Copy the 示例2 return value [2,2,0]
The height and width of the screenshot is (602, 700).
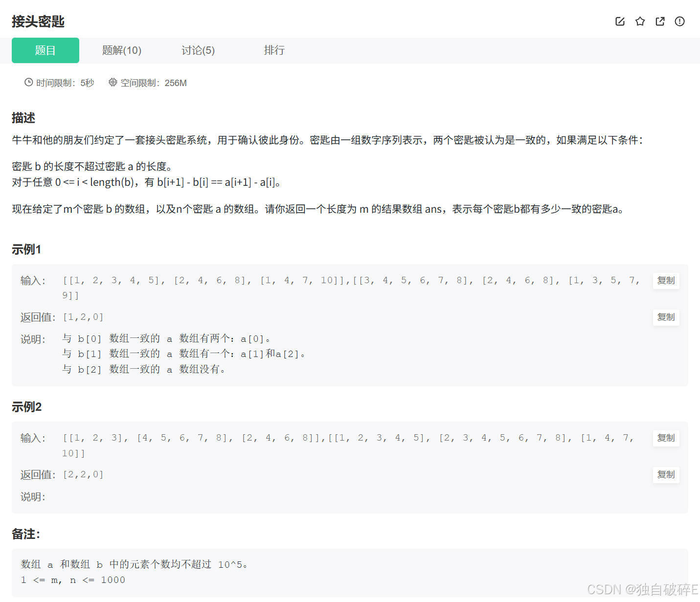tap(666, 475)
